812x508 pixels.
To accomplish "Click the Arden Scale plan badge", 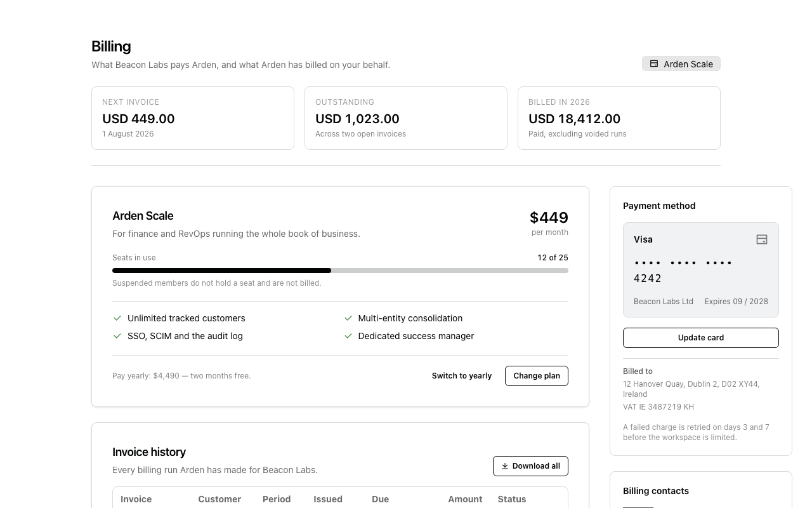I will pos(681,63).
